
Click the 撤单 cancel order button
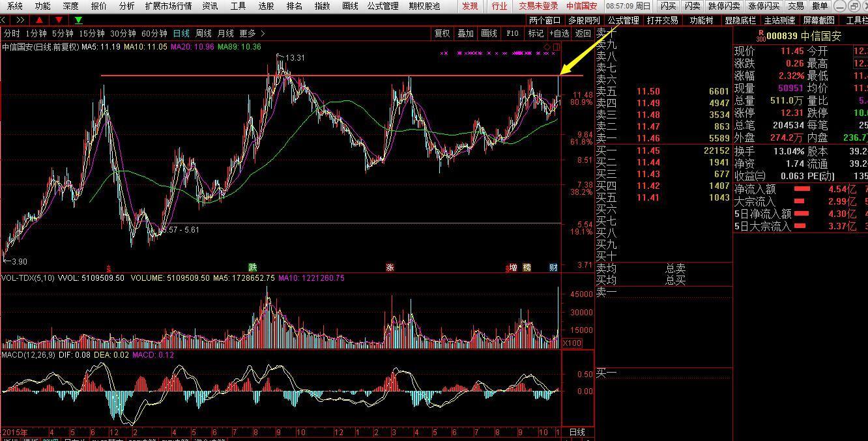[820, 6]
